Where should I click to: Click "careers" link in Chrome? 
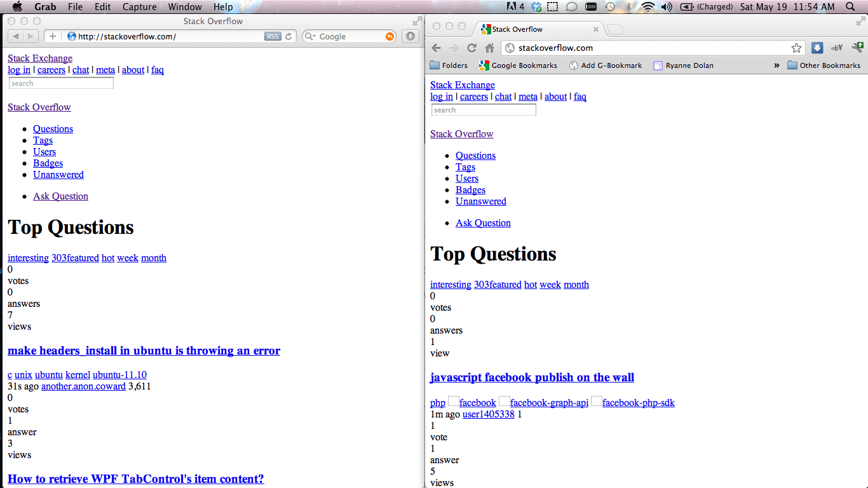tap(474, 97)
